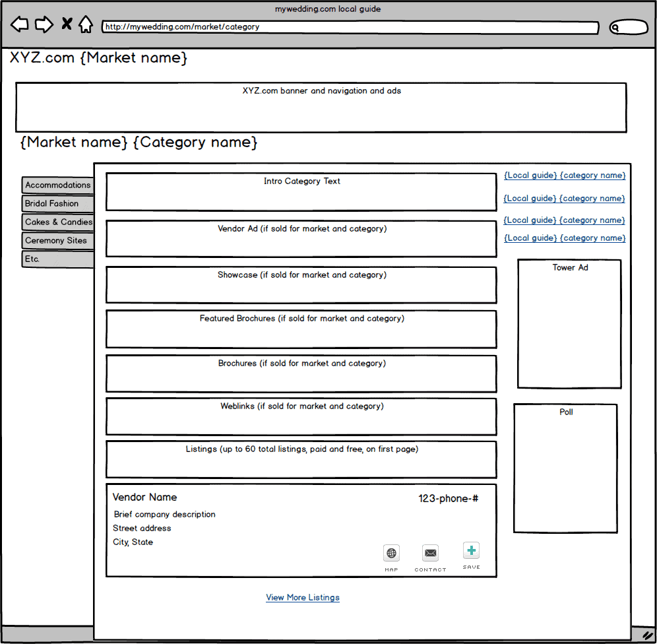This screenshot has height=644, width=657.
Task: Click the View More Listings link
Action: [303, 598]
